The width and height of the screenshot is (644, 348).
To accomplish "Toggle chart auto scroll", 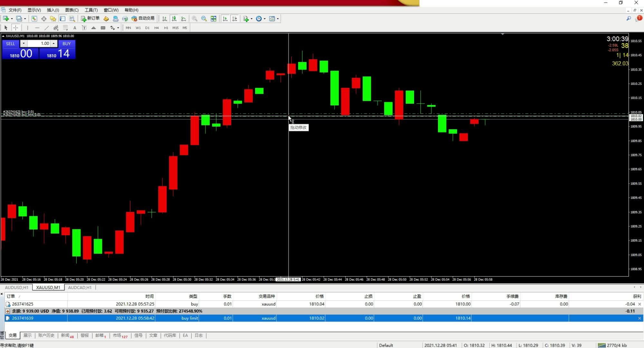I will [225, 19].
